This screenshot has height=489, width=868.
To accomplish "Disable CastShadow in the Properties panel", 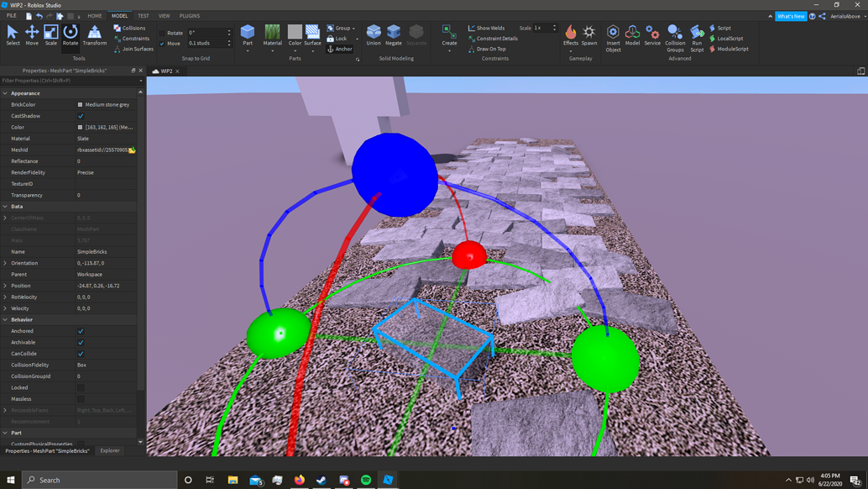I will click(x=80, y=115).
